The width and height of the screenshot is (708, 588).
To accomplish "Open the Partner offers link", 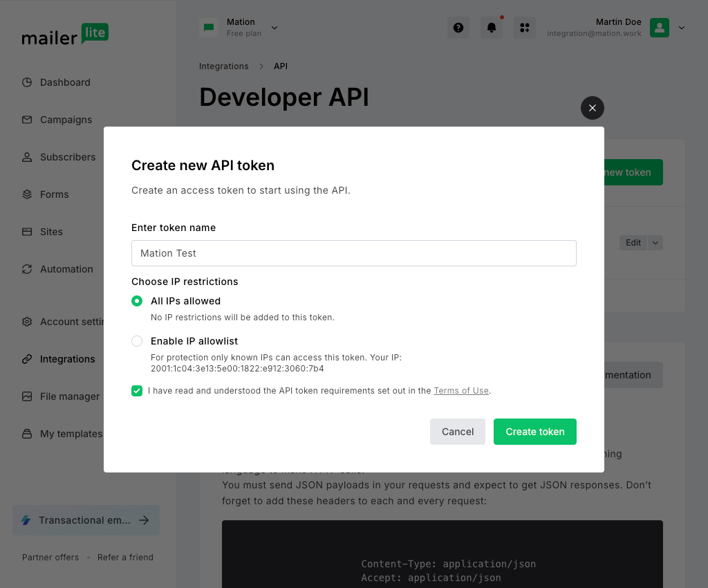I will point(50,558).
